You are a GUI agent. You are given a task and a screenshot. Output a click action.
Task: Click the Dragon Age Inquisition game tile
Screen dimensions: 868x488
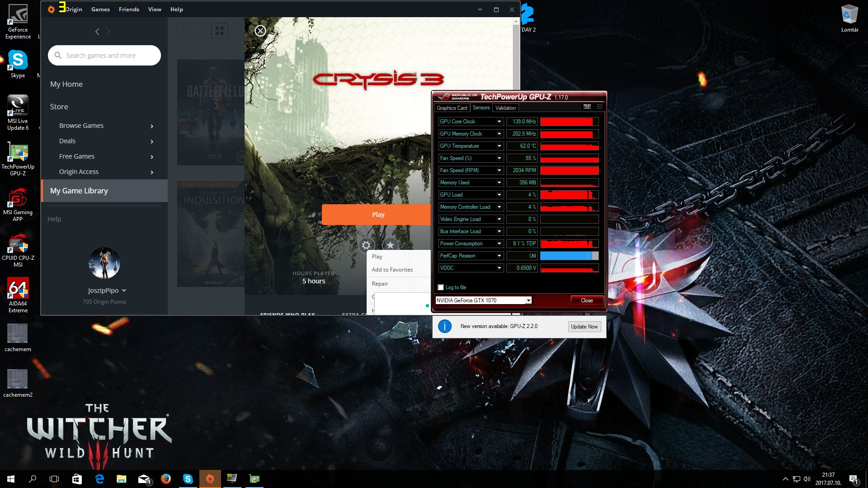click(x=211, y=234)
